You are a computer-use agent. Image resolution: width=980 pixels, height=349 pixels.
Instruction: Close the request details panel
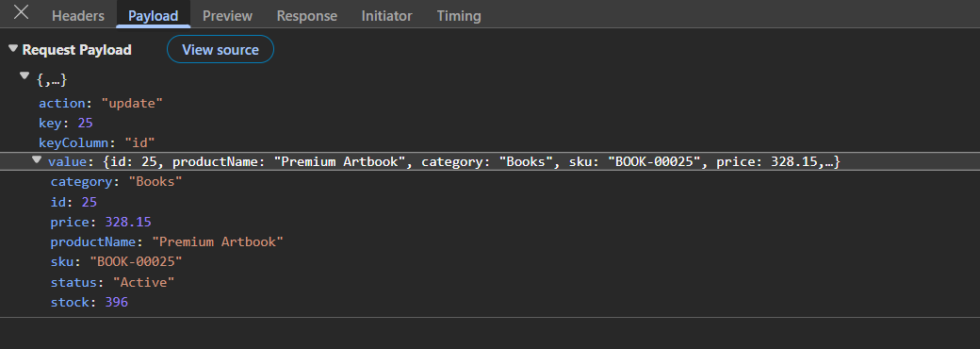pos(22,12)
